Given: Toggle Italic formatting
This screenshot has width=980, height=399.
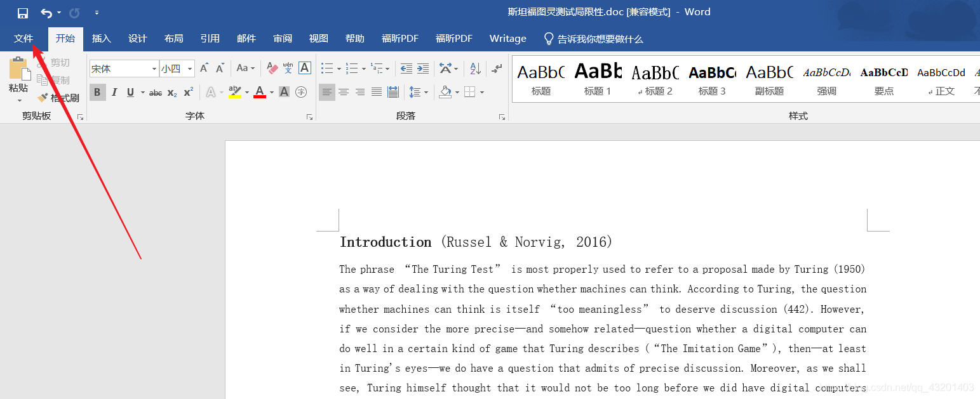Looking at the screenshot, I should point(114,93).
